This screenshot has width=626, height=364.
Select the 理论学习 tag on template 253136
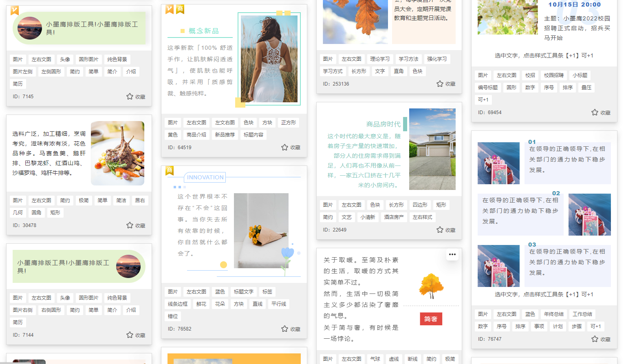tap(379, 59)
